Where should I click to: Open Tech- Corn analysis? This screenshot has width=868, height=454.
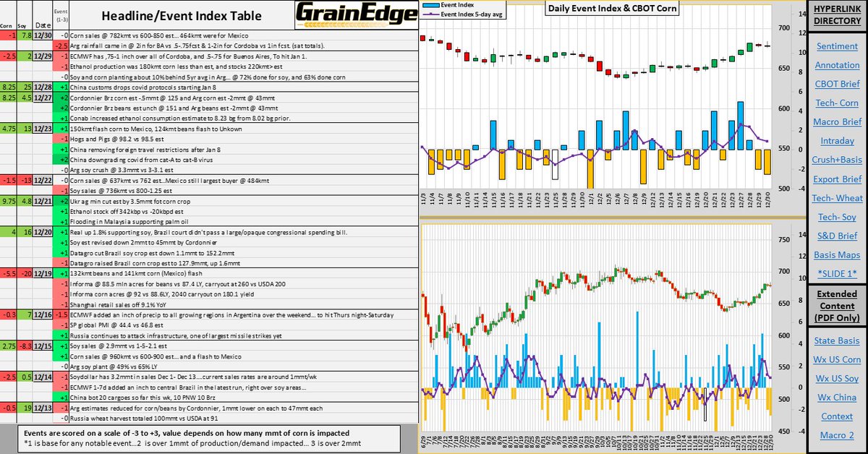[836, 103]
